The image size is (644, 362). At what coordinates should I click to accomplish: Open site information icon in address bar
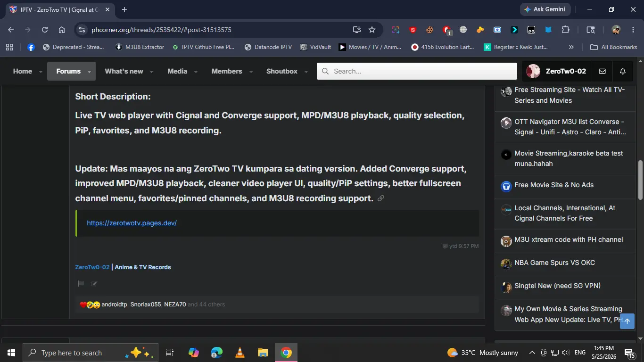coord(82,30)
